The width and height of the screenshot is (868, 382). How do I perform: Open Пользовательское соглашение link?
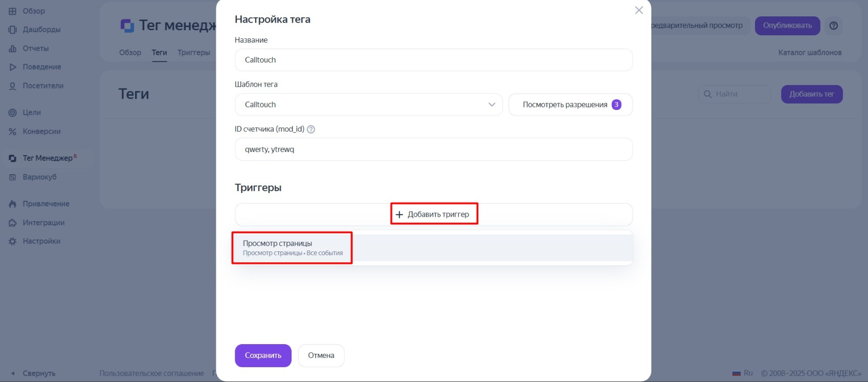[x=152, y=373]
